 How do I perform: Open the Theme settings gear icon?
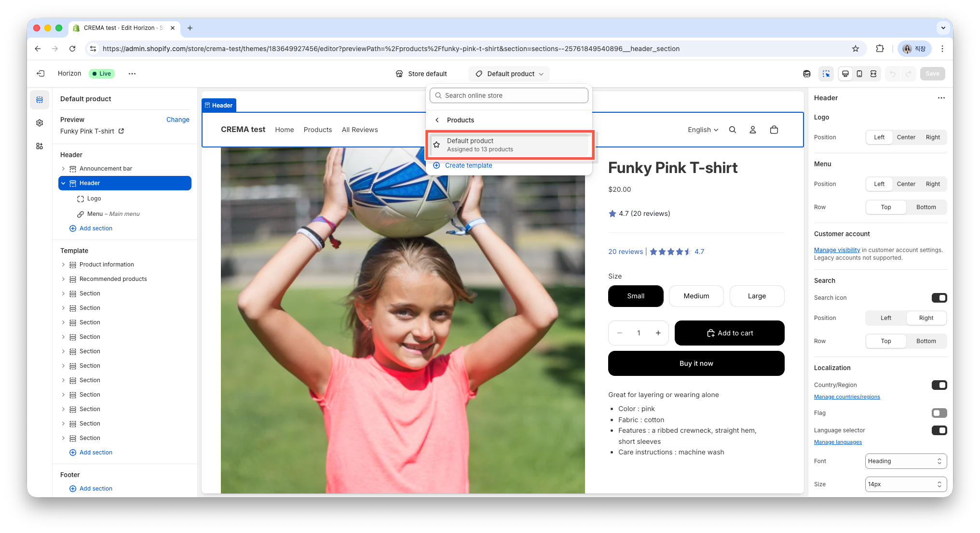(40, 123)
